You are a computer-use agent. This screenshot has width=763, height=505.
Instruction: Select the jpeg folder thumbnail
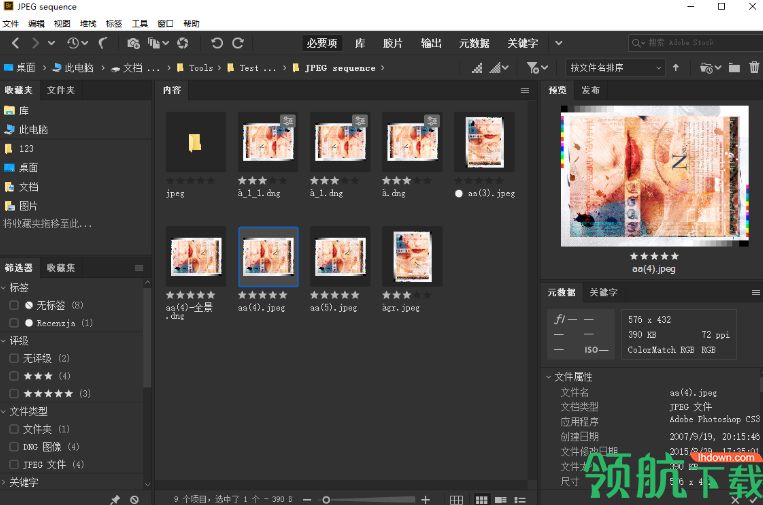coord(195,142)
